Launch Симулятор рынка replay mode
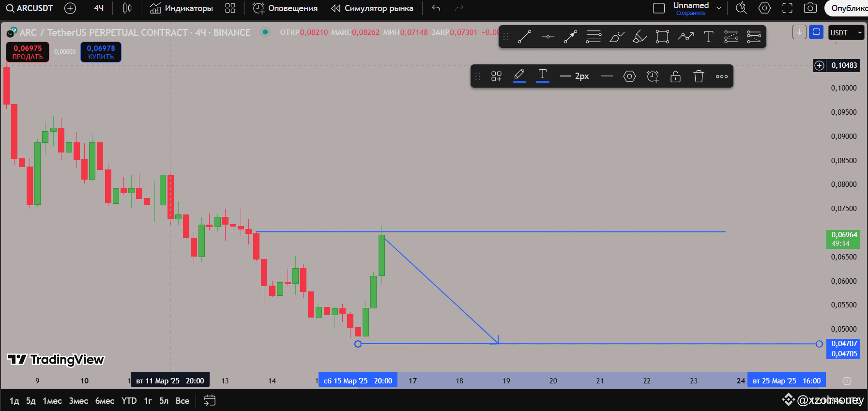868x411 pixels. point(372,8)
